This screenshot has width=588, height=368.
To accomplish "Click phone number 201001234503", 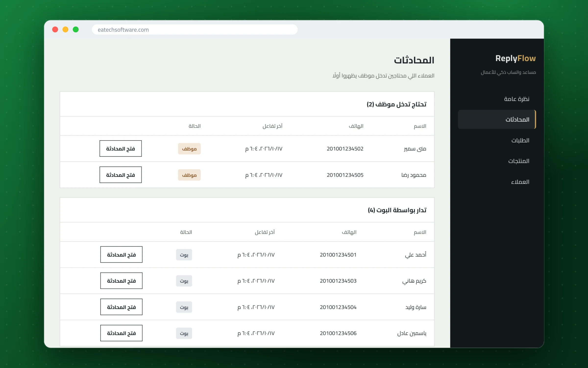I will tap(338, 281).
